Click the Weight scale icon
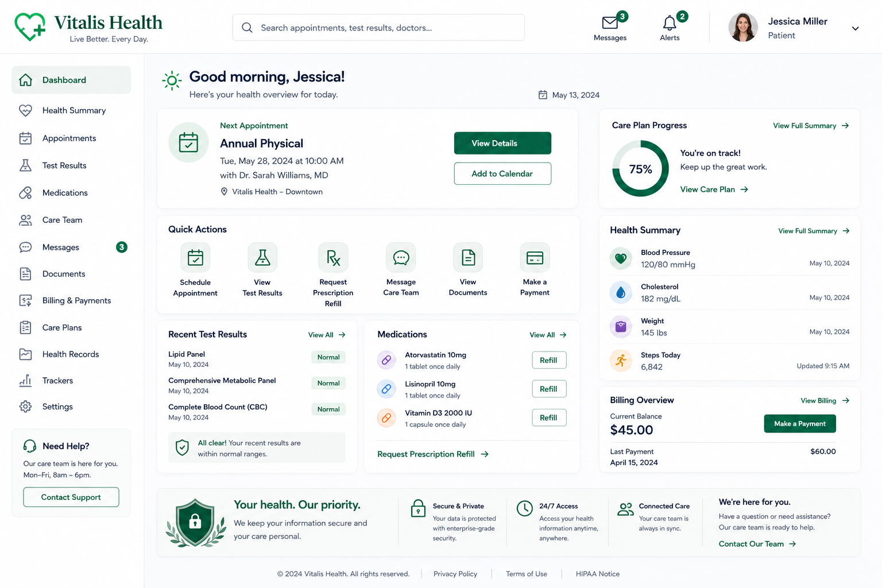Image resolution: width=882 pixels, height=588 pixels. pyautogui.click(x=621, y=327)
